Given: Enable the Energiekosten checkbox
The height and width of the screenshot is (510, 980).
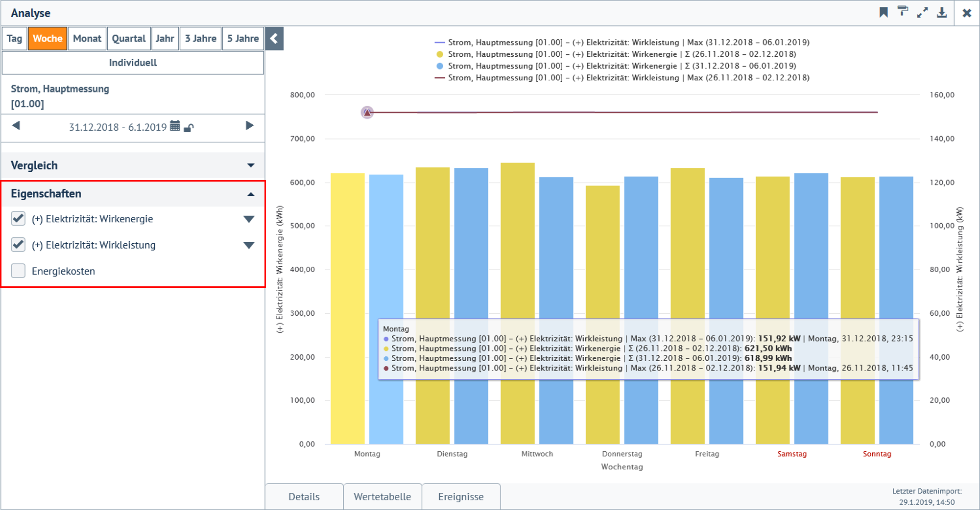Looking at the screenshot, I should (x=18, y=271).
